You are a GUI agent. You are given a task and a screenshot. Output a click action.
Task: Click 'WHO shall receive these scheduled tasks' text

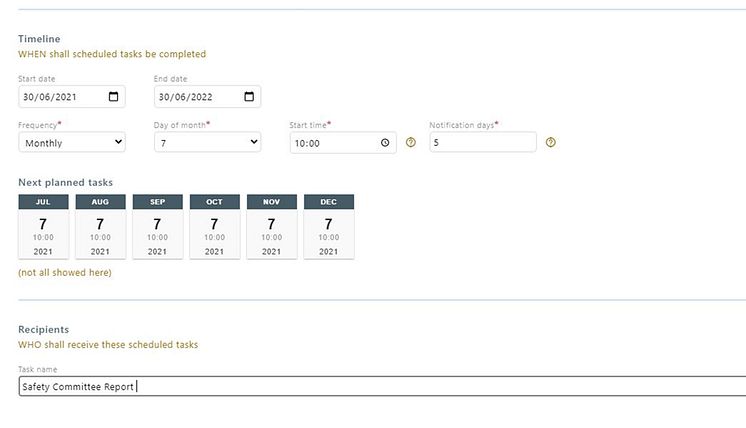108,345
